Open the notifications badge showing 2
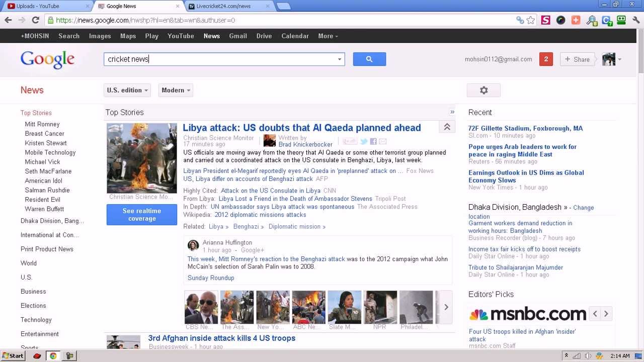 coord(546,59)
